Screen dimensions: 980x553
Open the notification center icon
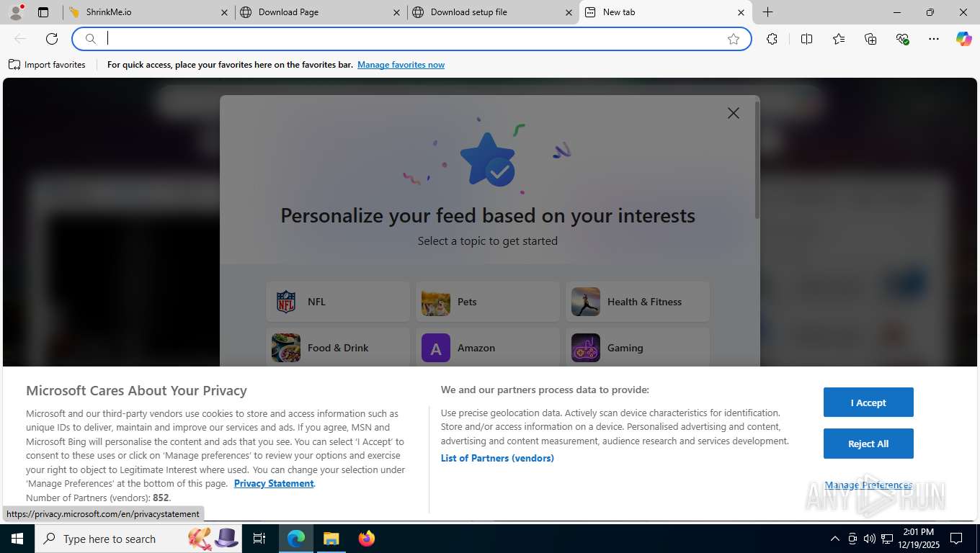point(956,539)
